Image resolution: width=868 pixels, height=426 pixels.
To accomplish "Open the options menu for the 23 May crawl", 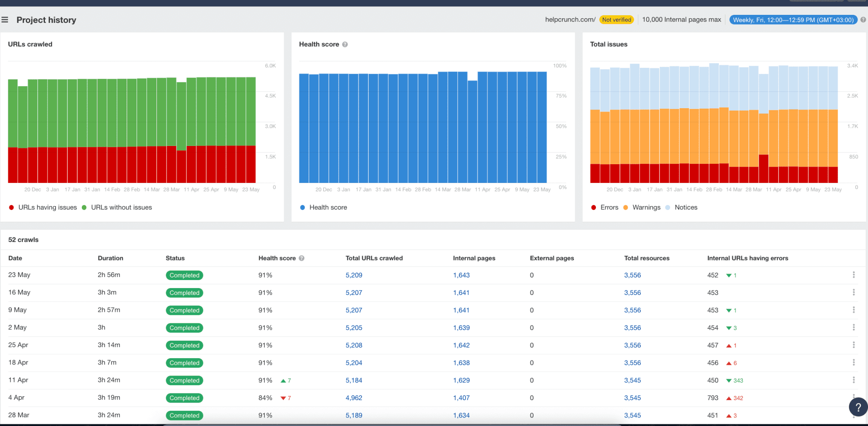I will [x=854, y=275].
